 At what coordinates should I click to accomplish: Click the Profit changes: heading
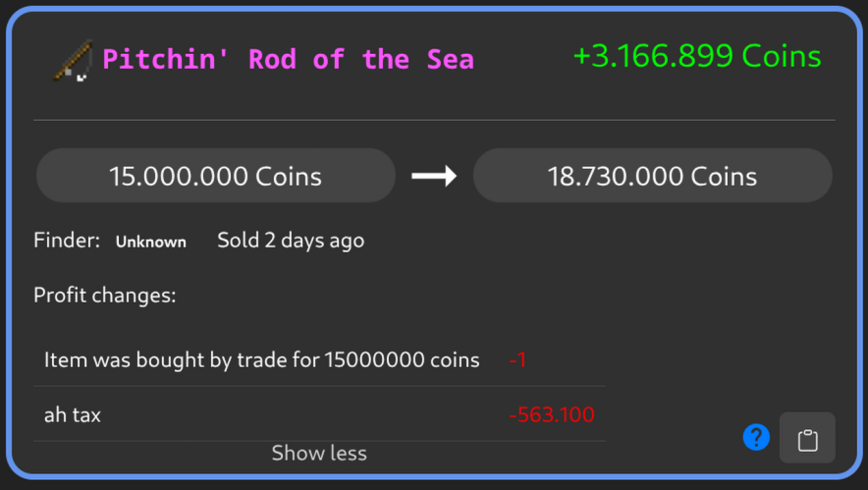click(x=104, y=295)
